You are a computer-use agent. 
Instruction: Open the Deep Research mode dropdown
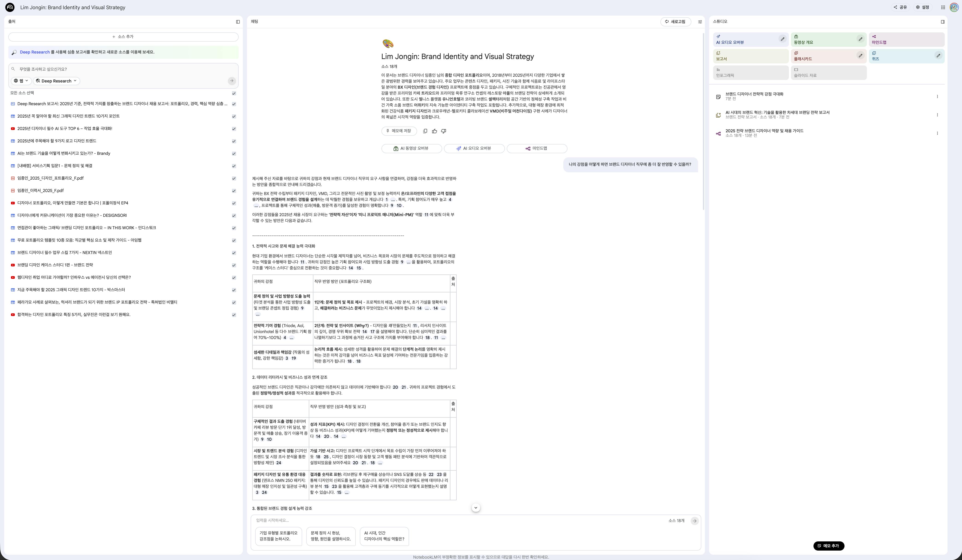tap(57, 81)
